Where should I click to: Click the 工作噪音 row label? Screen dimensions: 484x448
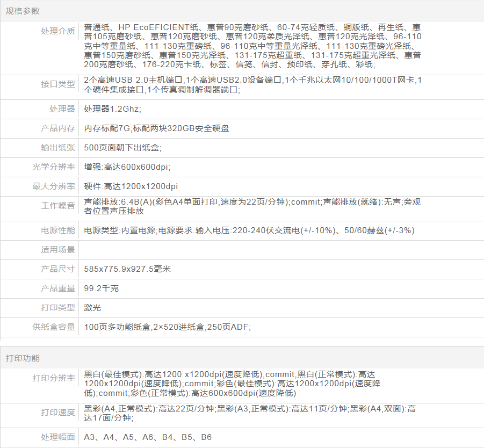58,206
